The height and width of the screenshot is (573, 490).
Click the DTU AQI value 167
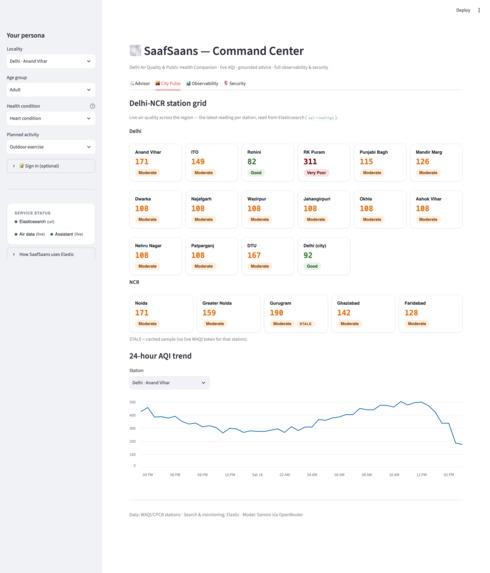(254, 255)
